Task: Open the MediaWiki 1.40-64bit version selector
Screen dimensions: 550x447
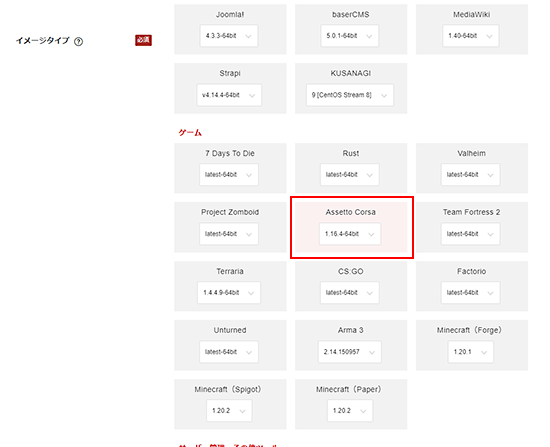Action: point(470,36)
